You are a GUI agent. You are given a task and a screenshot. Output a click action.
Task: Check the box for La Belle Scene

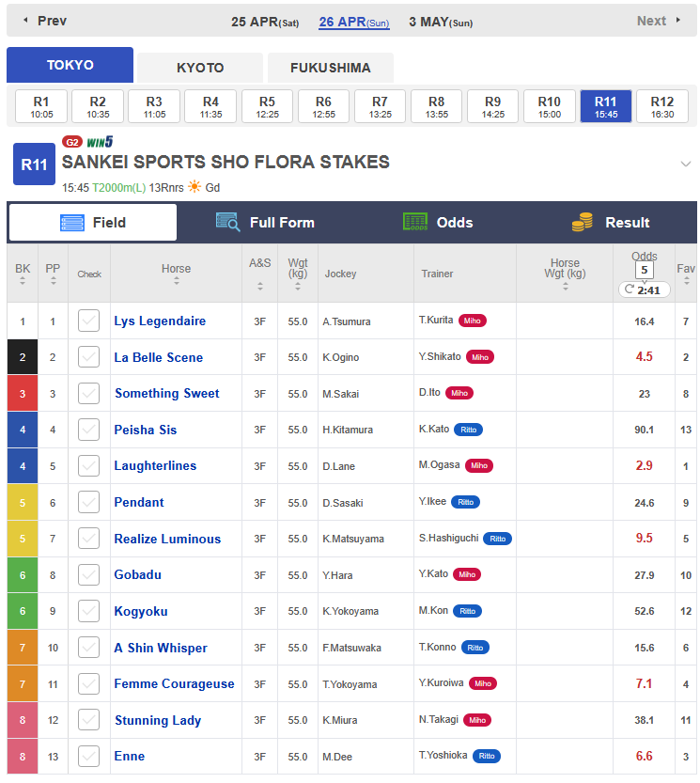(88, 357)
